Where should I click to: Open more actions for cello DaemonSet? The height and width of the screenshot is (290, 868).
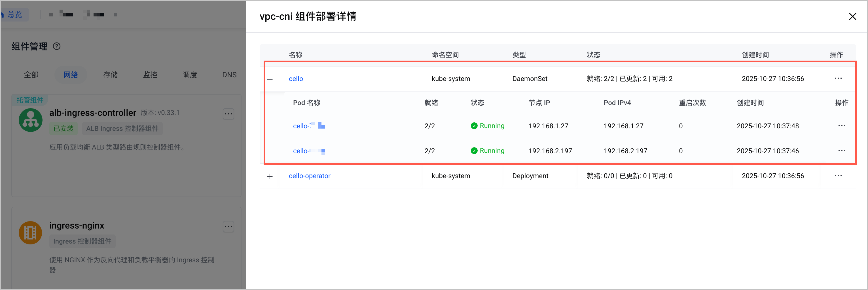[x=838, y=78]
